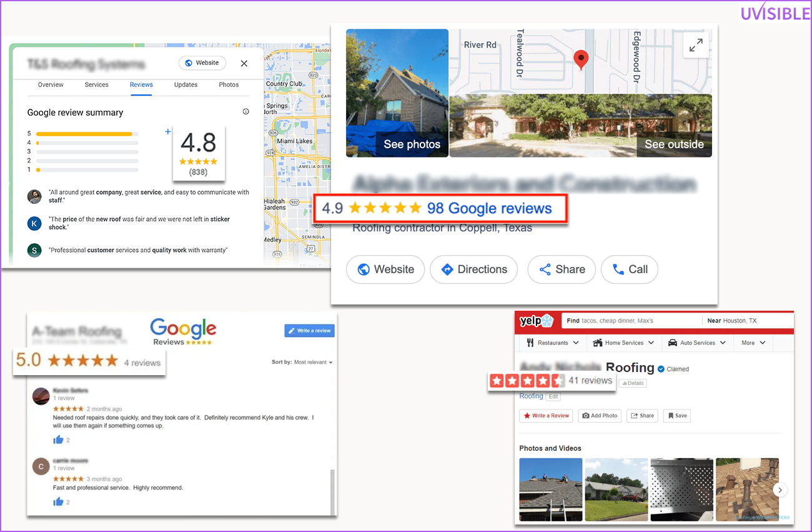Open the first Yelp photo of roofers on roof

[x=551, y=489]
